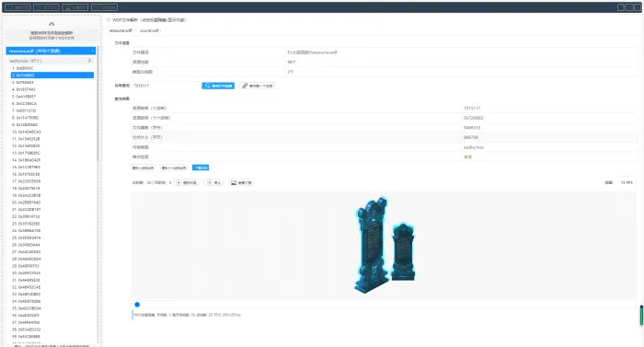Click the play animation button
The width and height of the screenshot is (644, 347).
(187, 182)
